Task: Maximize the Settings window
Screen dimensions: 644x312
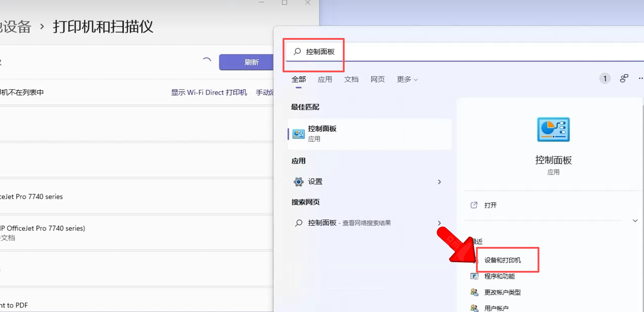Action: tap(284, 3)
